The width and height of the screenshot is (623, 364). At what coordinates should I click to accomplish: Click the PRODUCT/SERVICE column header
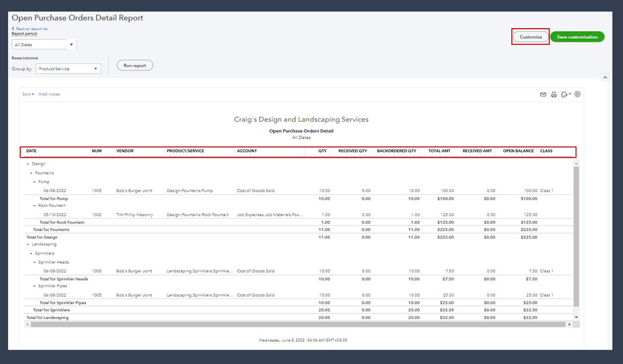coord(185,151)
